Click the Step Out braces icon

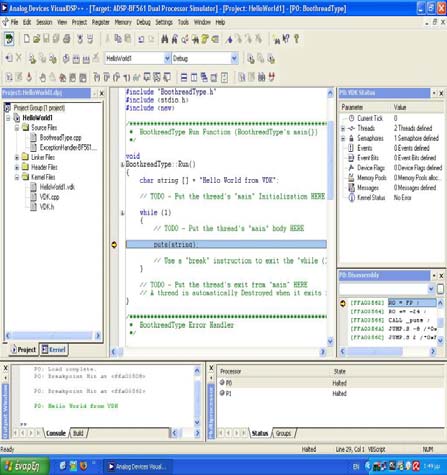116,77
